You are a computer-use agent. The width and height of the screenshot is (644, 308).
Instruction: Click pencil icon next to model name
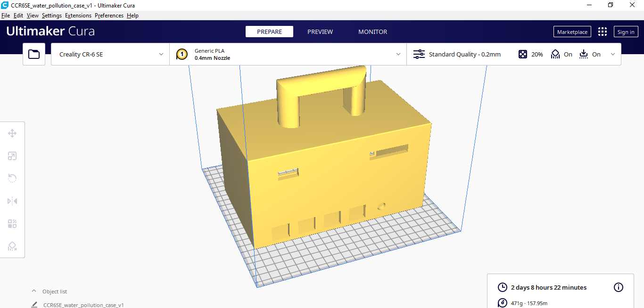pos(34,305)
